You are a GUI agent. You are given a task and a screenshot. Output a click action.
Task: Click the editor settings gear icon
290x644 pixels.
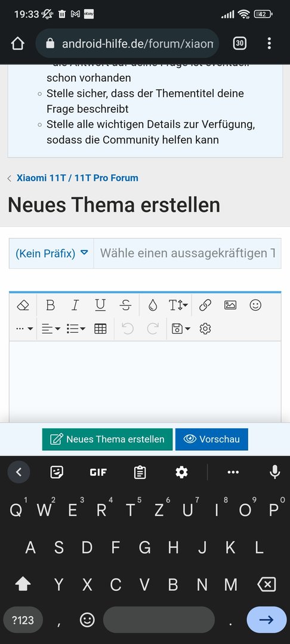pos(205,329)
